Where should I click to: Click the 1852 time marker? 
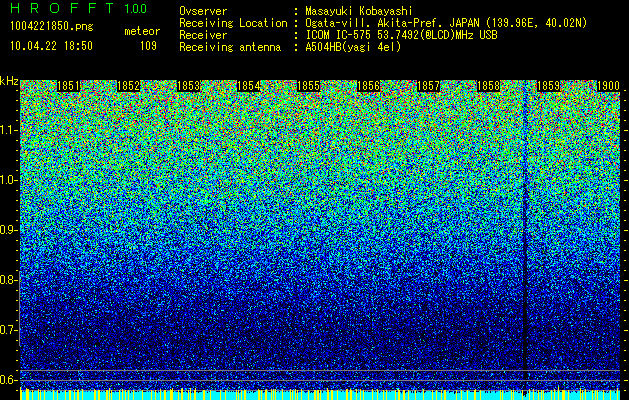point(128,86)
